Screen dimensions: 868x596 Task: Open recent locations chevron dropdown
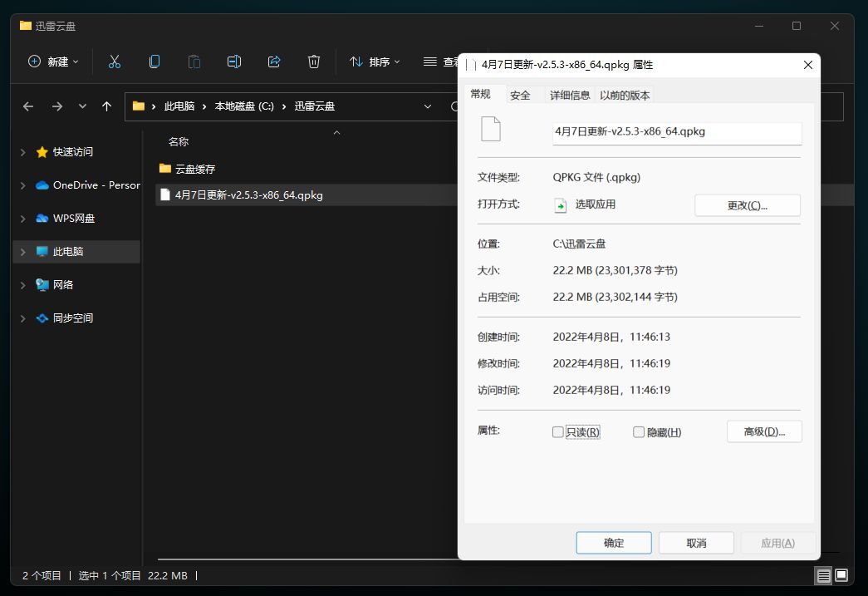pyautogui.click(x=82, y=106)
